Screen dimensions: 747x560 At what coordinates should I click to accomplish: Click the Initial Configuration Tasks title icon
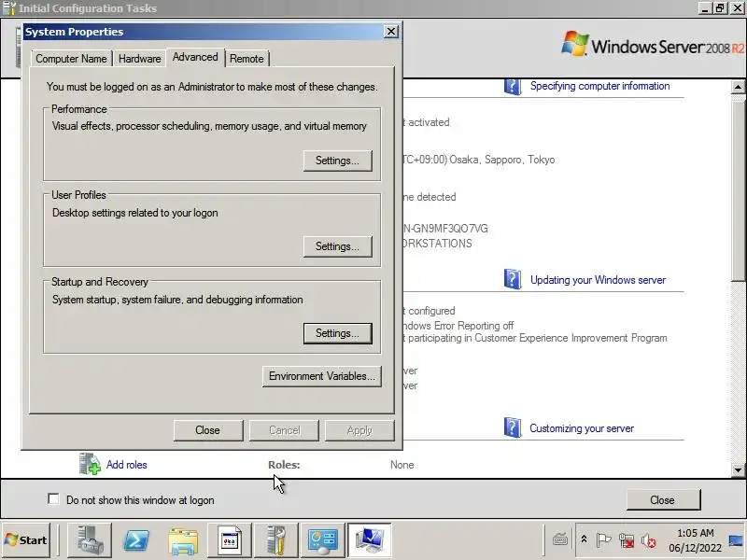coord(9,8)
